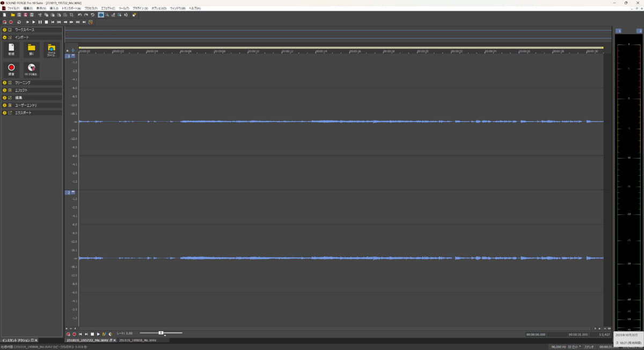Jump to end in the top transport toolbar

tap(84, 22)
